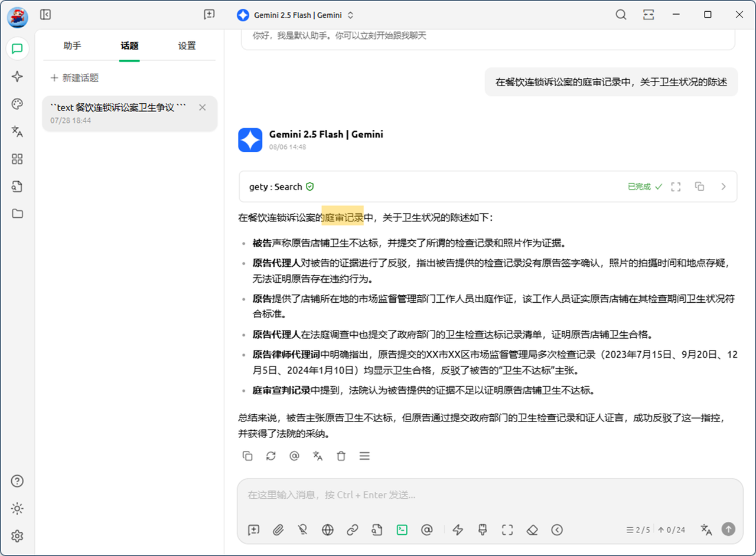Switch to the 话题 tab
Screen dimensions: 756x556
tap(129, 46)
